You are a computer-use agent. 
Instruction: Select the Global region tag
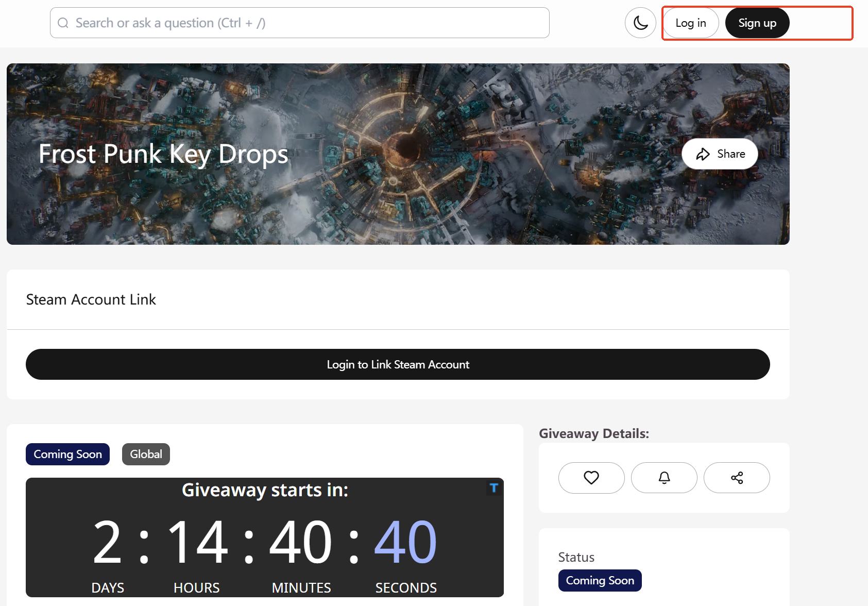pos(146,454)
